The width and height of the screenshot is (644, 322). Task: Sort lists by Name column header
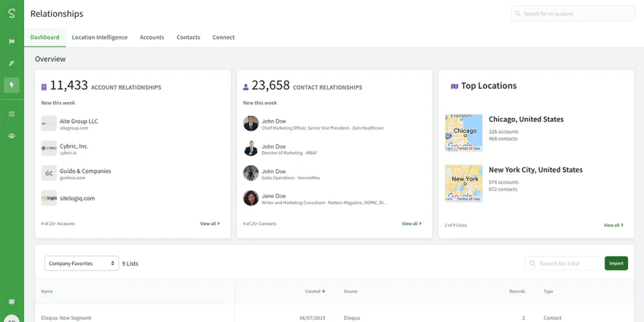click(47, 291)
